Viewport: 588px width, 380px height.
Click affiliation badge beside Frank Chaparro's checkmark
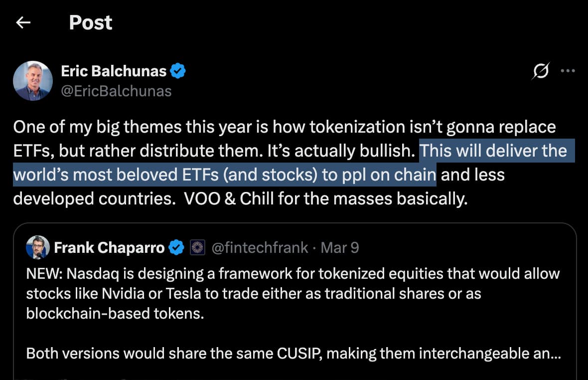pyautogui.click(x=197, y=247)
